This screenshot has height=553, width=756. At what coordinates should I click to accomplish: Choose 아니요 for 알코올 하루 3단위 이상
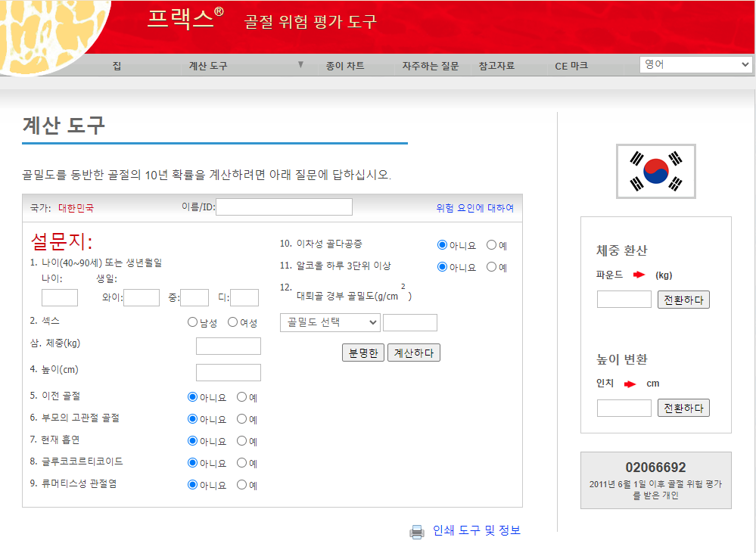pyautogui.click(x=442, y=266)
